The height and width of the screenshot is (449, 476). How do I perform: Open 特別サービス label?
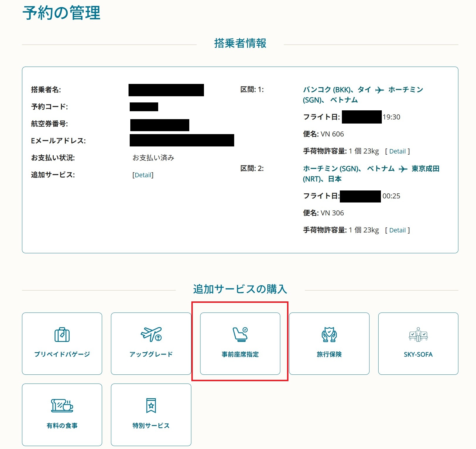pyautogui.click(x=151, y=426)
